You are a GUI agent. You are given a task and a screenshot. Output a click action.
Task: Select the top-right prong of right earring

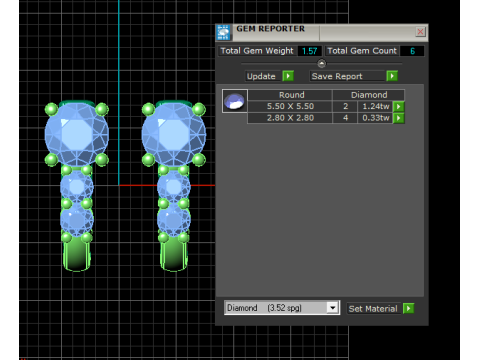click(199, 109)
